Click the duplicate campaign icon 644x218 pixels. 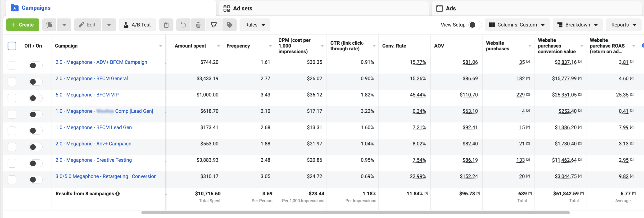click(x=50, y=25)
